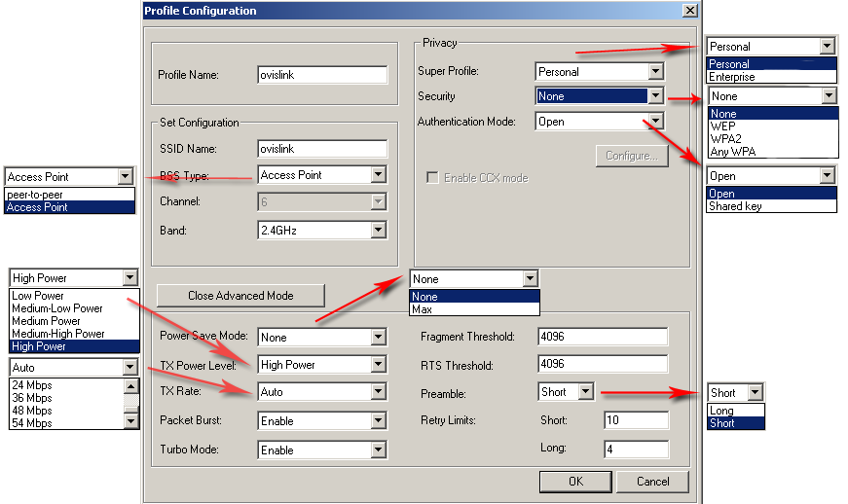Close the Profile Configuration dialog
The height and width of the screenshot is (504, 848).
pos(690,11)
